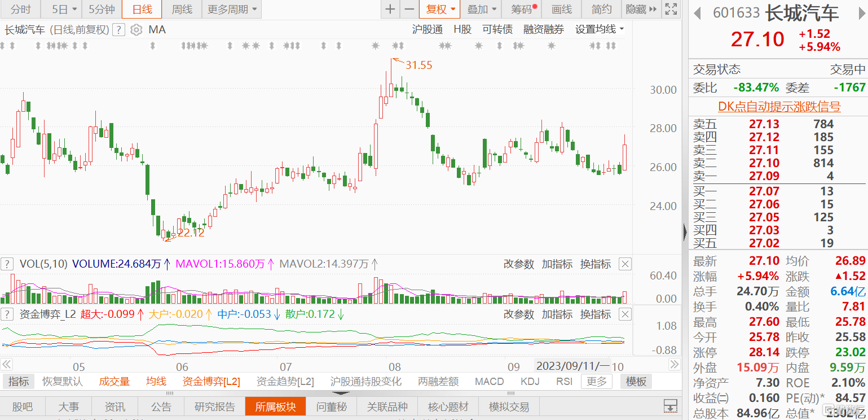Switch to the 周线 period tab
This screenshot has width=868, height=420.
point(182,9)
